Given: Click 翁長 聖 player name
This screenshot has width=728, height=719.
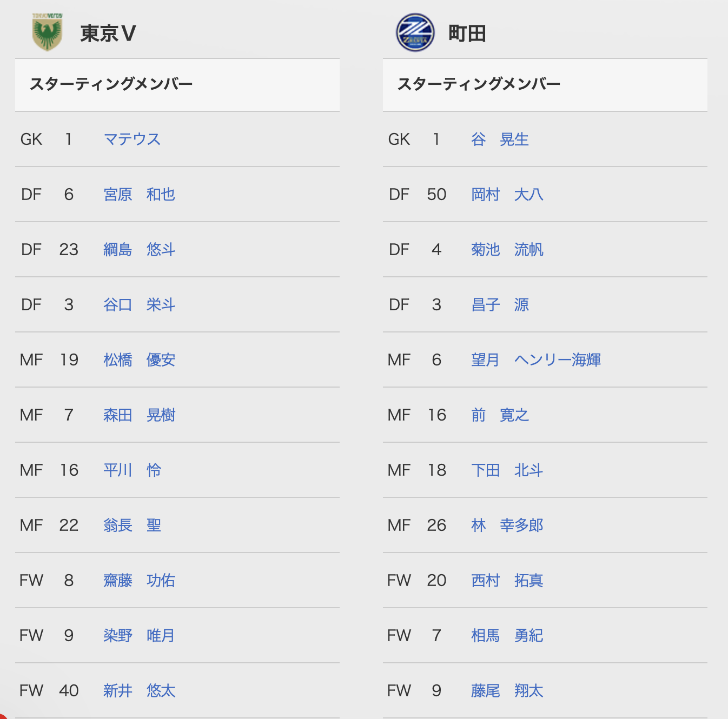Looking at the screenshot, I should [x=132, y=525].
